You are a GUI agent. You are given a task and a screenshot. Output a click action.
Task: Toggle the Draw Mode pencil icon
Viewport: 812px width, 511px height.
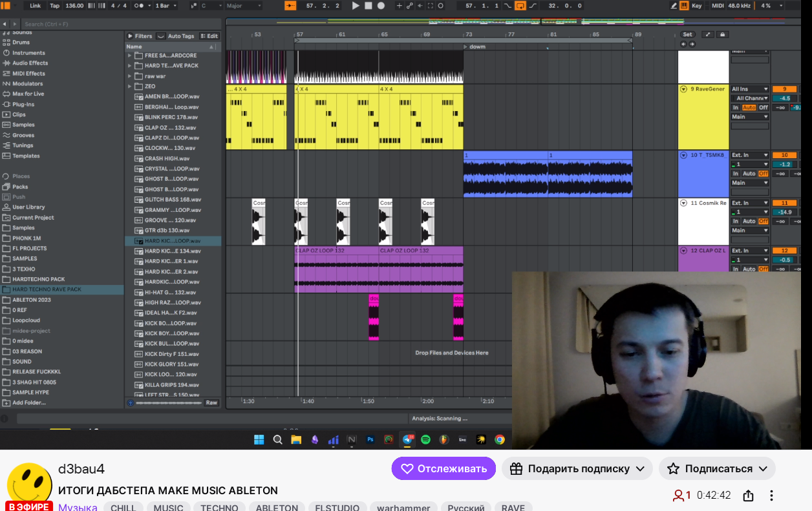pos(674,6)
